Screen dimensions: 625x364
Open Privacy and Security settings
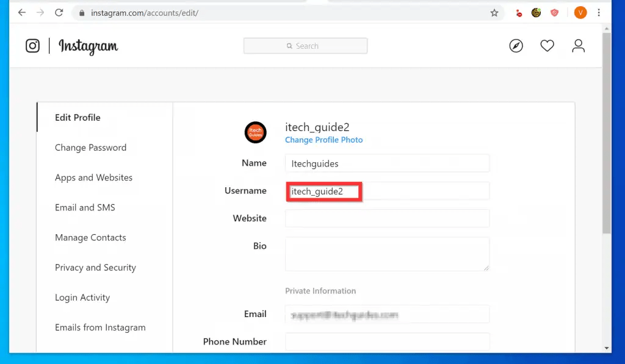point(95,268)
